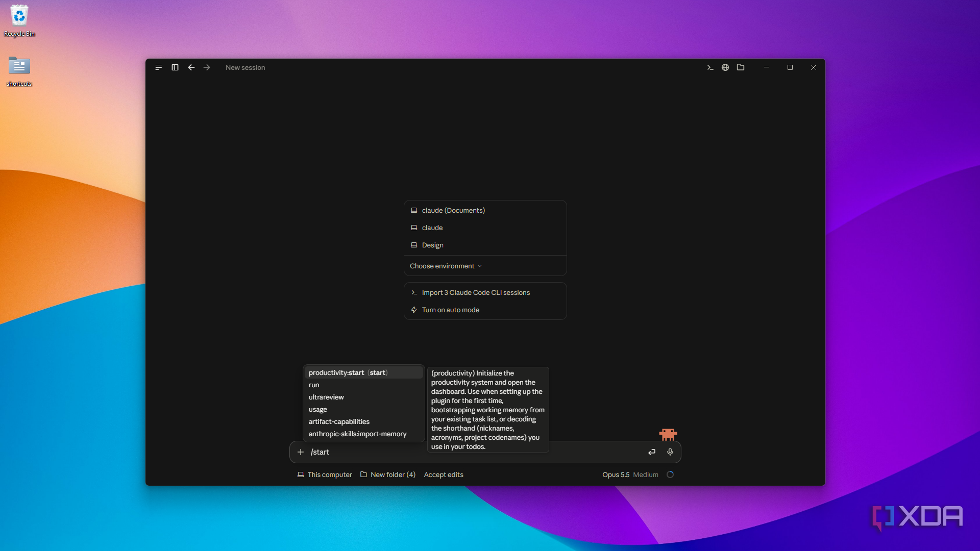The image size is (980, 551).
Task: Go forward with the right arrow
Action: [x=207, y=67]
